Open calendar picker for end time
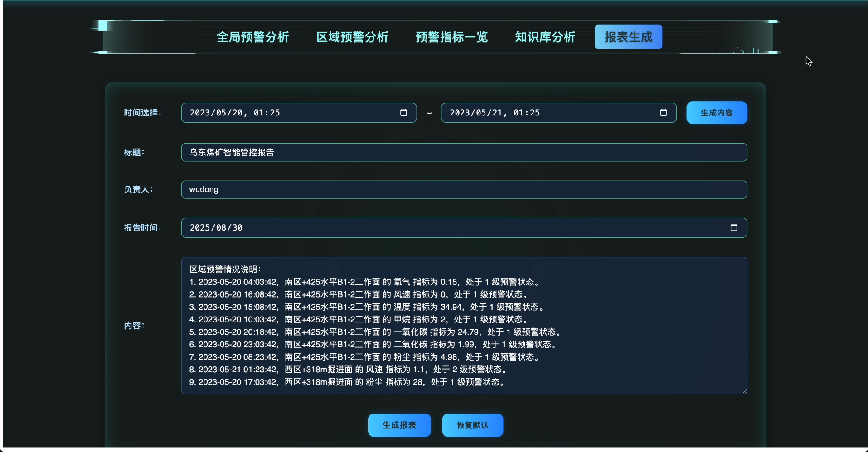868x452 pixels. (663, 113)
